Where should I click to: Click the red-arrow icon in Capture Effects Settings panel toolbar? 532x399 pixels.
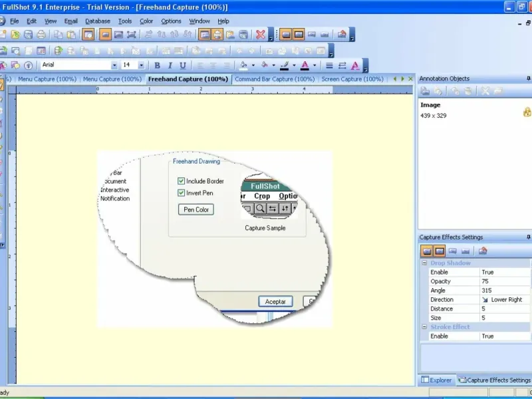coord(483,251)
